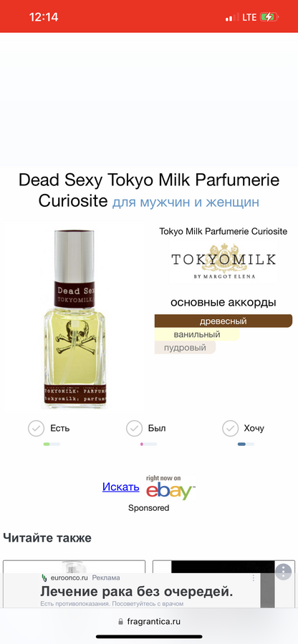
Task: Click the eBay logo
Action: click(x=170, y=488)
